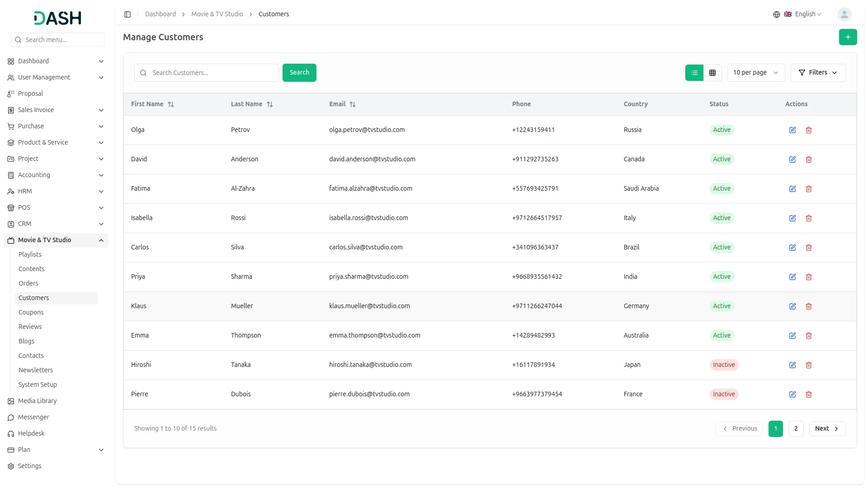Open the user profile avatar
This screenshot has width=868, height=488.
(844, 14)
